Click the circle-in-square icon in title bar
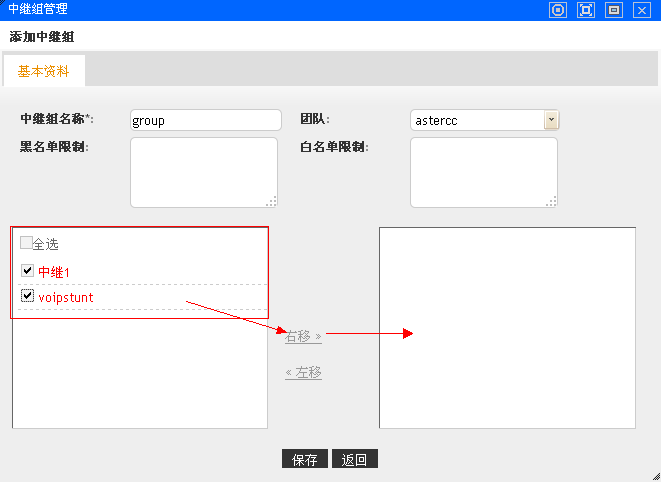This screenshot has width=661, height=482. click(x=559, y=10)
